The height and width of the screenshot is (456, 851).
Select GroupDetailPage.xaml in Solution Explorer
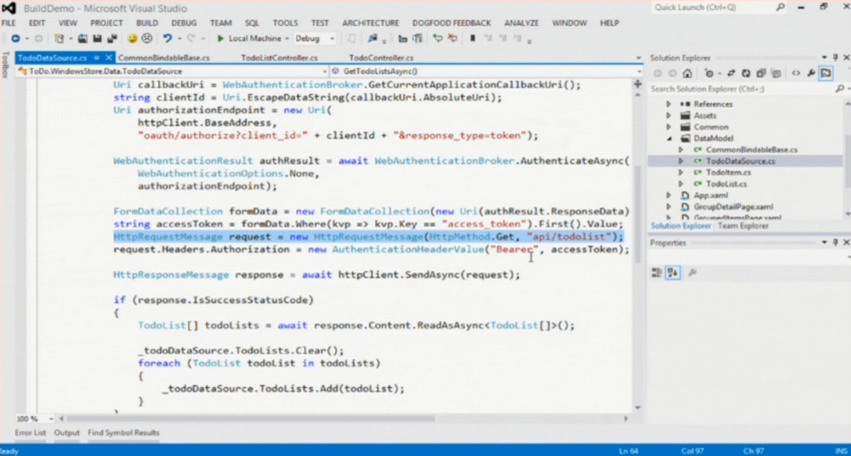point(733,206)
